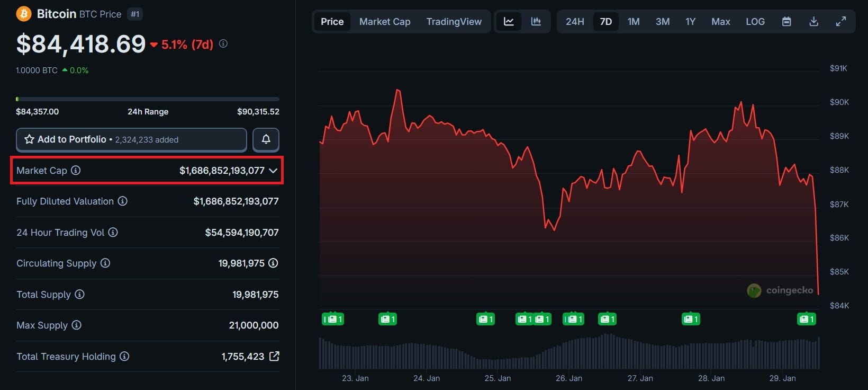The image size is (868, 390).
Task: Click the Circulating Supply value info icon
Action: [x=273, y=263]
